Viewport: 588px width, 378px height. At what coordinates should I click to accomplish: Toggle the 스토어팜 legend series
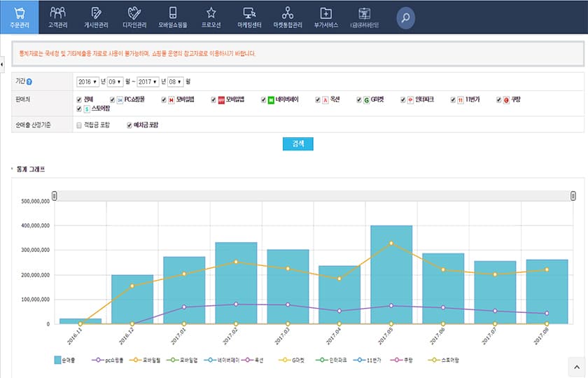pyautogui.click(x=444, y=360)
